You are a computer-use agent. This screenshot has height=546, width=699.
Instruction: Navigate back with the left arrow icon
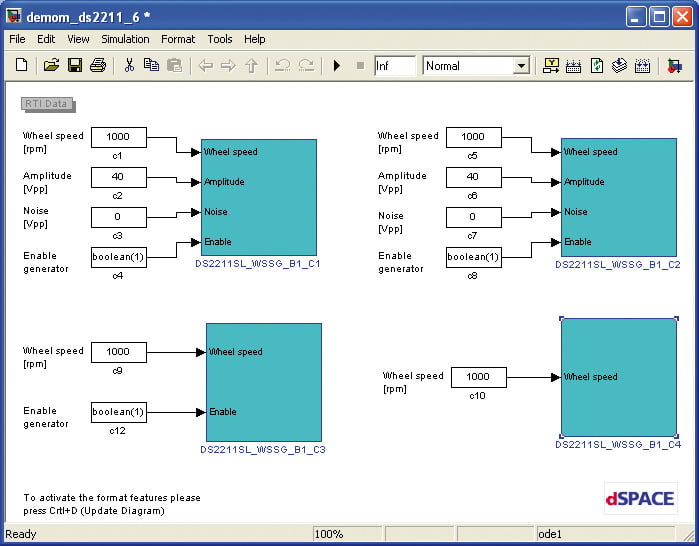(x=206, y=66)
